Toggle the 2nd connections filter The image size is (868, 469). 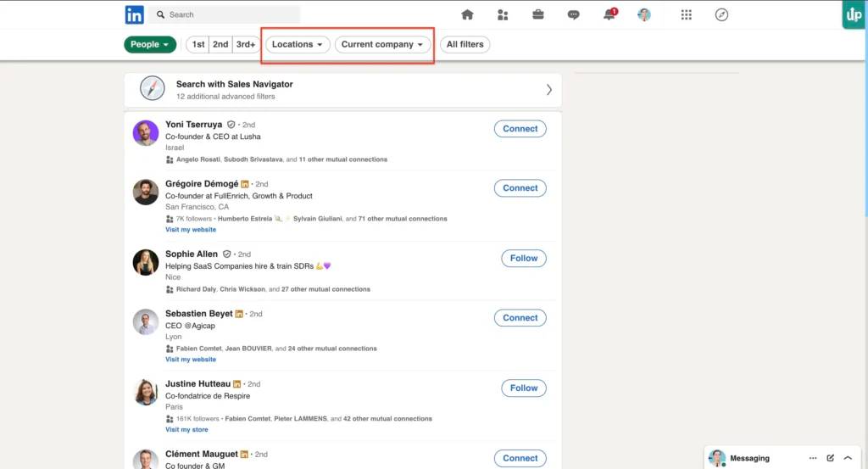(x=220, y=44)
